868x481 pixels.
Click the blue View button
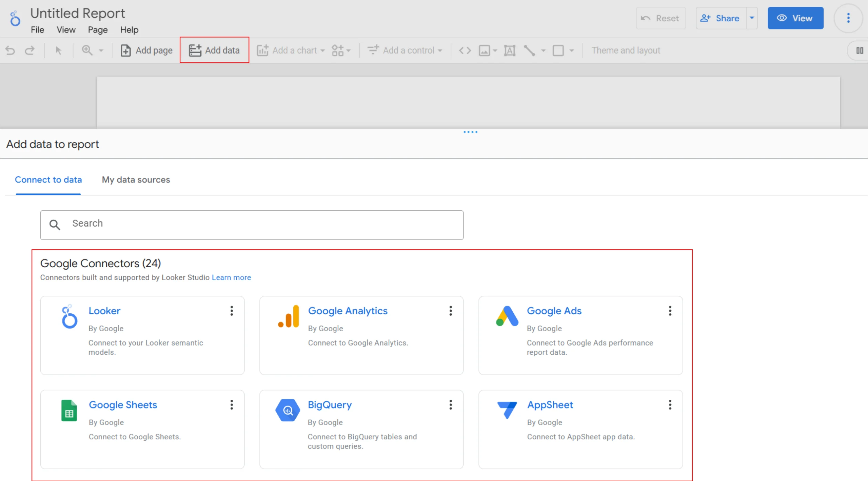795,18
